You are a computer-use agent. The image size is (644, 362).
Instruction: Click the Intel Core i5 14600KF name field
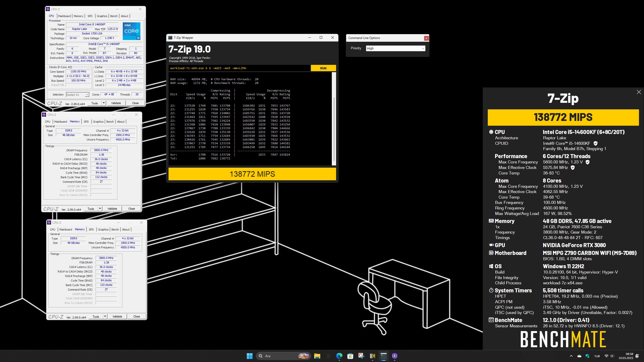pyautogui.click(x=92, y=24)
